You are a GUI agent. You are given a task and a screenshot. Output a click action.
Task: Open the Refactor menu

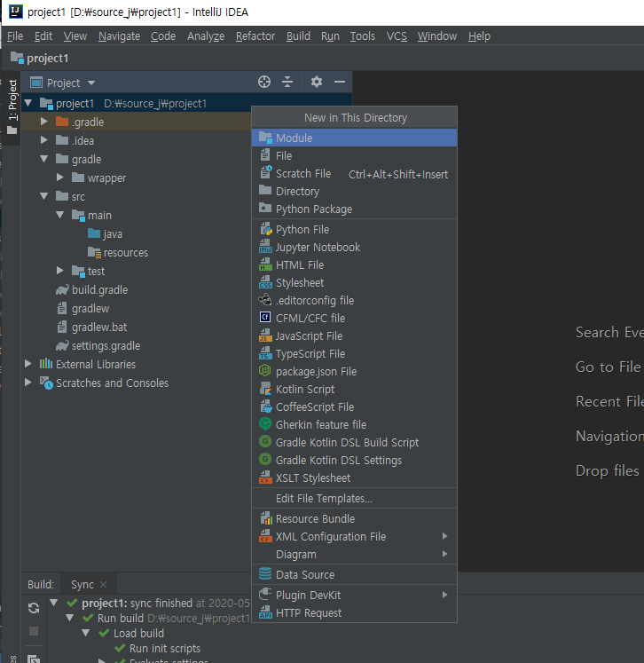pyautogui.click(x=255, y=36)
